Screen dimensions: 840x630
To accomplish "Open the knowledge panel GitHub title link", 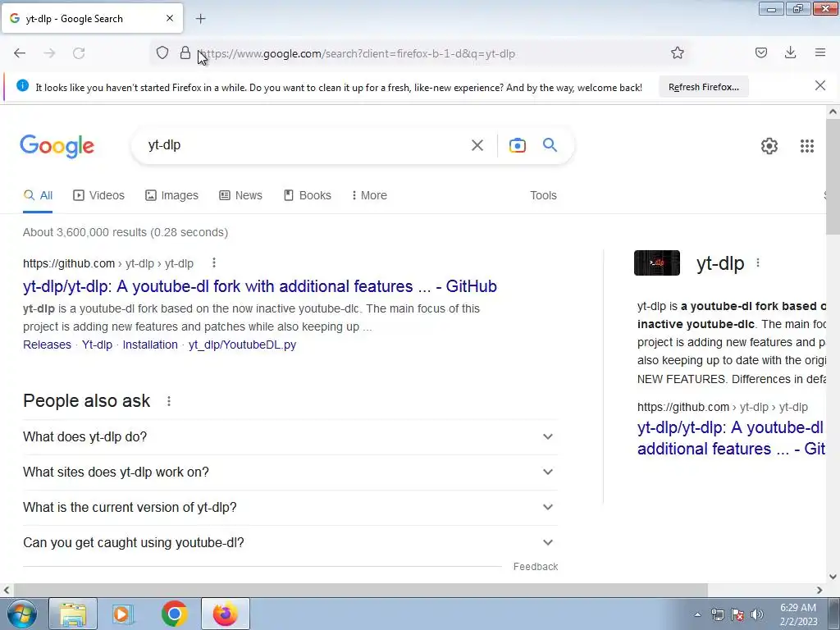I will pyautogui.click(x=731, y=438).
